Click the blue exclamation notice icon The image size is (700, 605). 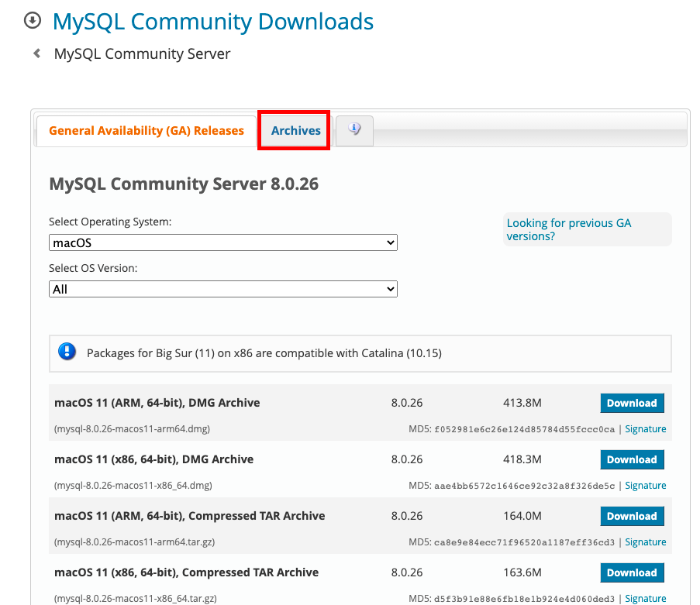pyautogui.click(x=67, y=352)
